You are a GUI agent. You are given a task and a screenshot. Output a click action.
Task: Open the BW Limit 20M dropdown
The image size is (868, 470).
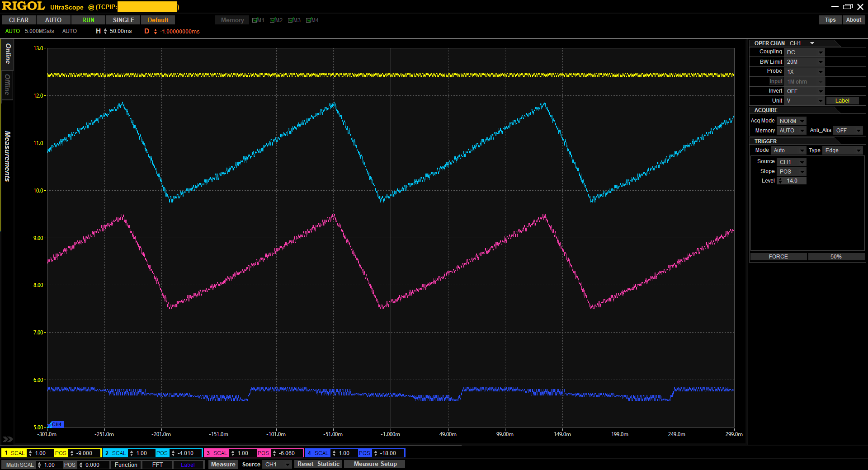tap(805, 62)
